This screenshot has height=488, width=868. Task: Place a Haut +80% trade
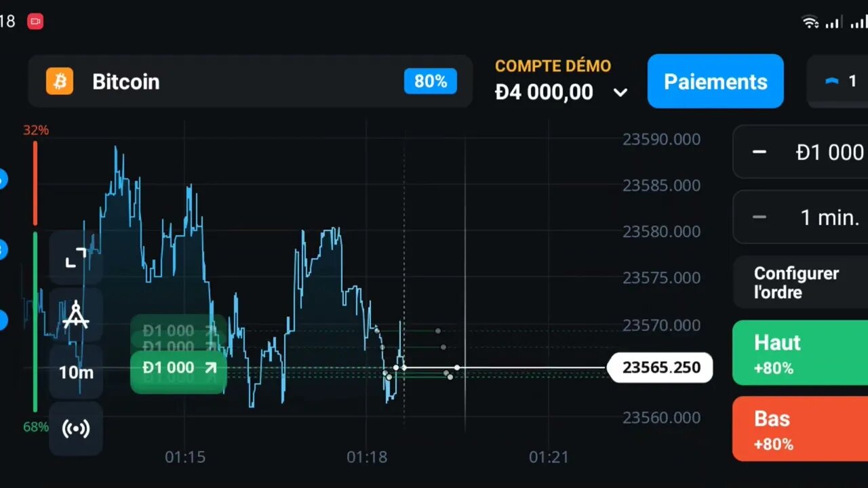pos(800,353)
